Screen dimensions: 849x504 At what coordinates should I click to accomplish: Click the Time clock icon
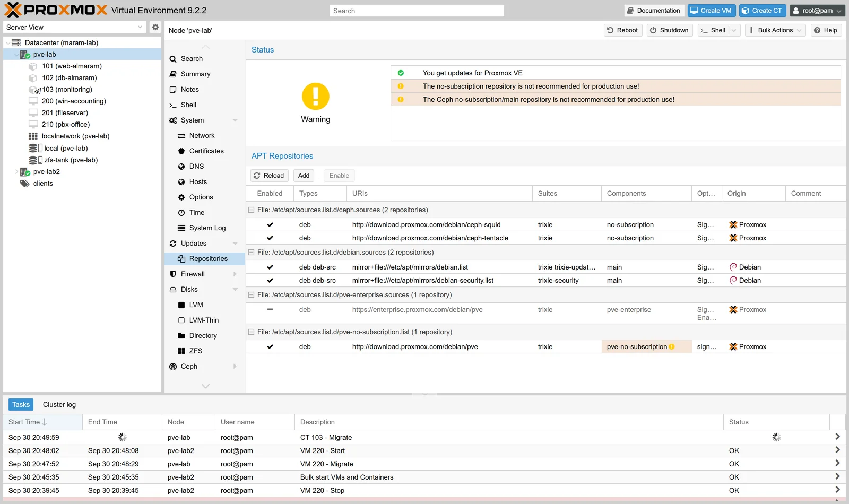click(x=181, y=213)
